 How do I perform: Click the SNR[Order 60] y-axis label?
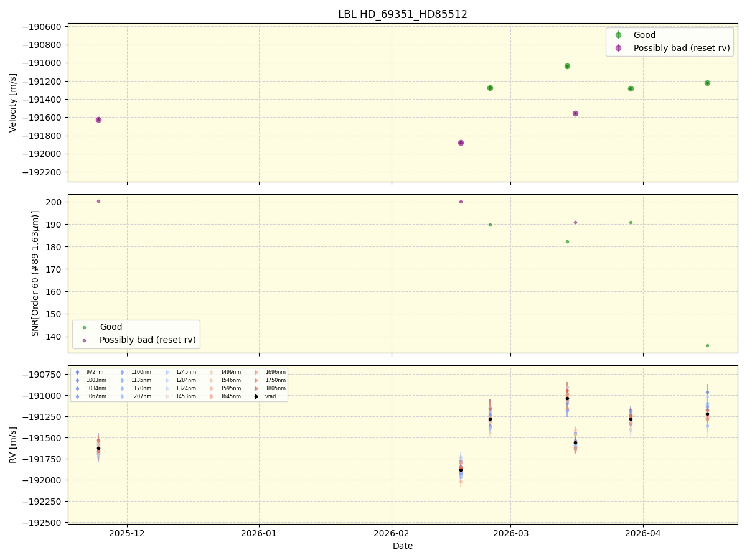[x=35, y=273]
